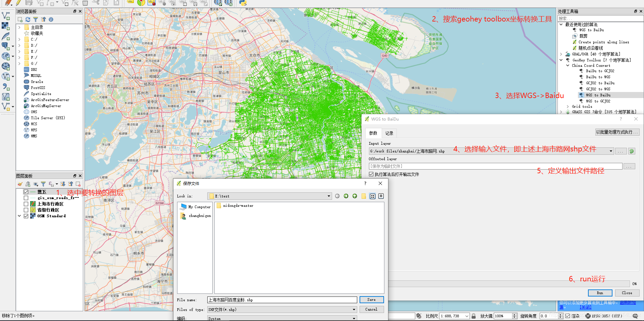The width and height of the screenshot is (644, 321).
Task: Check the 省级行政区 layer checkbox
Action: [26, 210]
